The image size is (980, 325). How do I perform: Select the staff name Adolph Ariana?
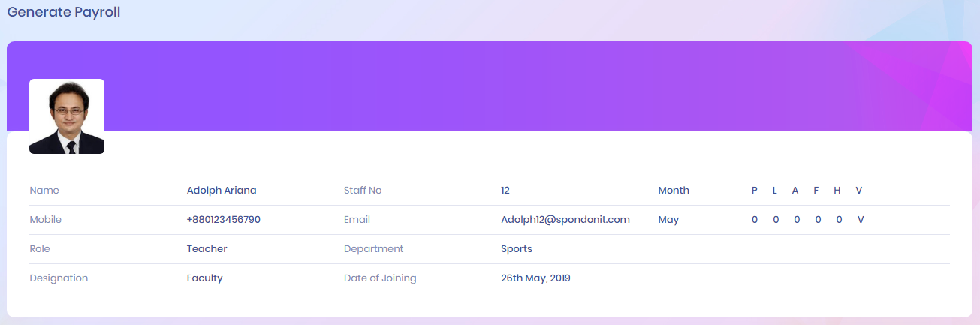222,191
